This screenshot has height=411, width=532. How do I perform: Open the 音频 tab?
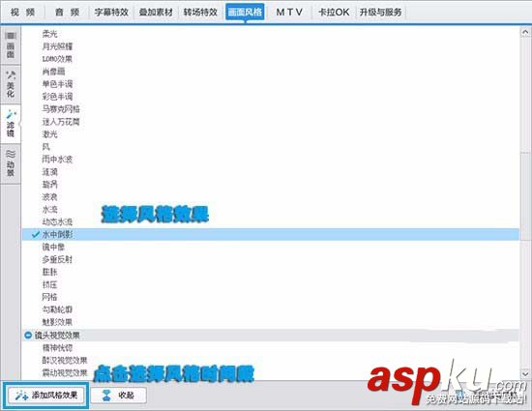tap(67, 13)
